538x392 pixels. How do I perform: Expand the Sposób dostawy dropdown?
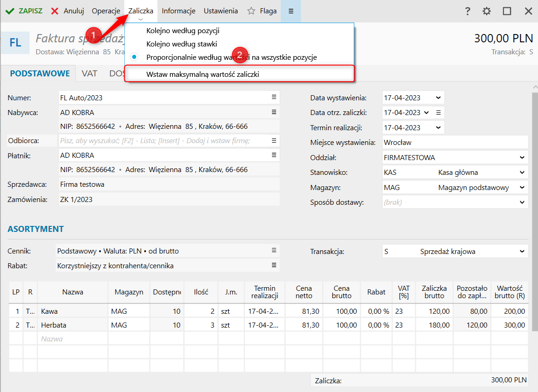522,202
